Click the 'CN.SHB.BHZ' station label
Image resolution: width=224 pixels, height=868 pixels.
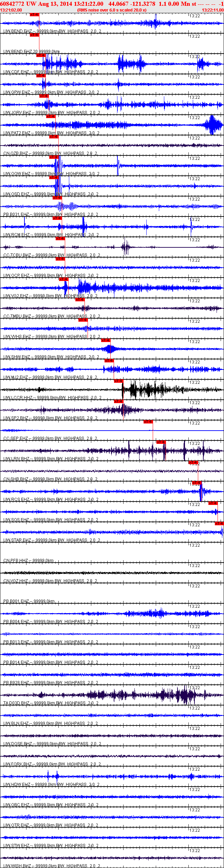[16, 479]
